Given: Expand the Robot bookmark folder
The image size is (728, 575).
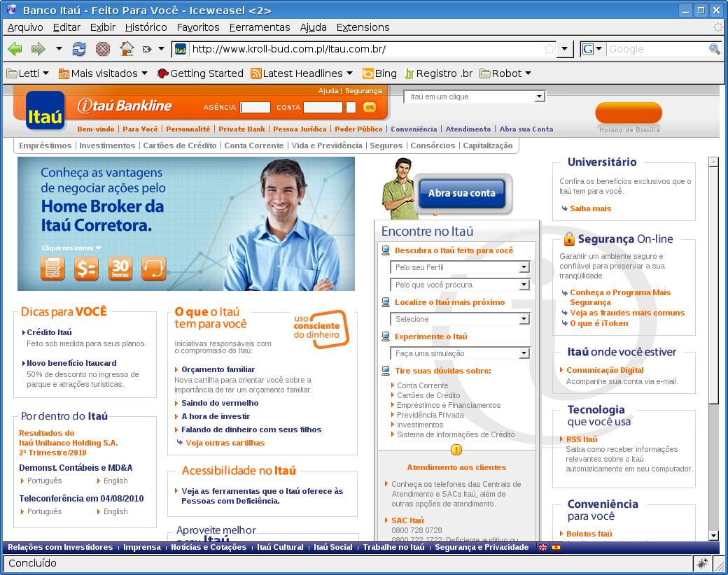Looking at the screenshot, I should pyautogui.click(x=505, y=73).
